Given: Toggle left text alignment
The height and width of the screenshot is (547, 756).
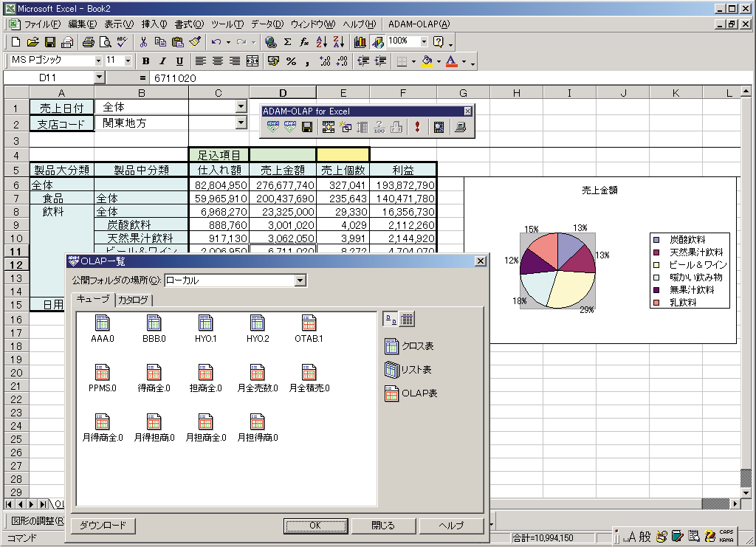Looking at the screenshot, I should click(x=200, y=61).
